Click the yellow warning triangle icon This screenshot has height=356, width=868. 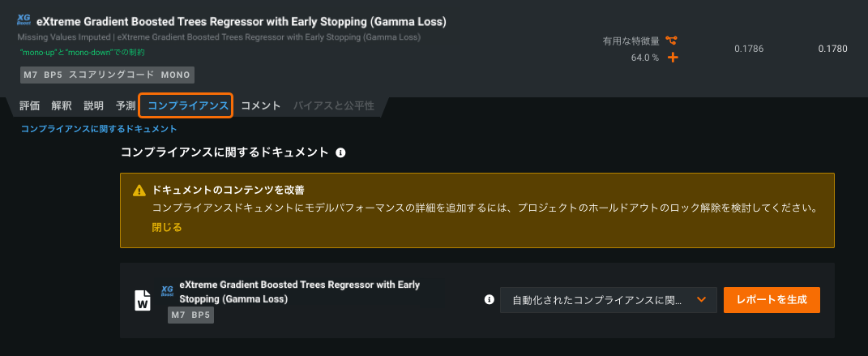pos(139,191)
